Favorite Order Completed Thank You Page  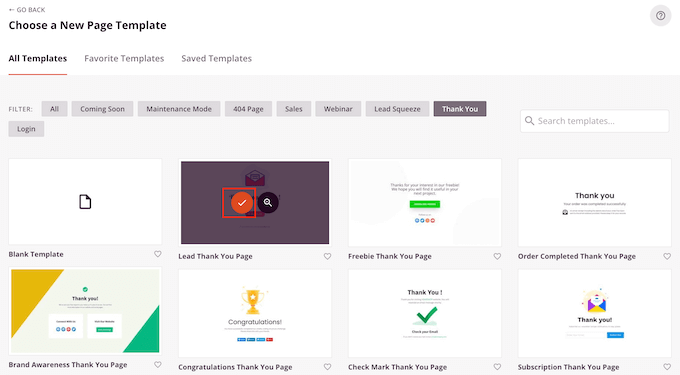click(667, 256)
